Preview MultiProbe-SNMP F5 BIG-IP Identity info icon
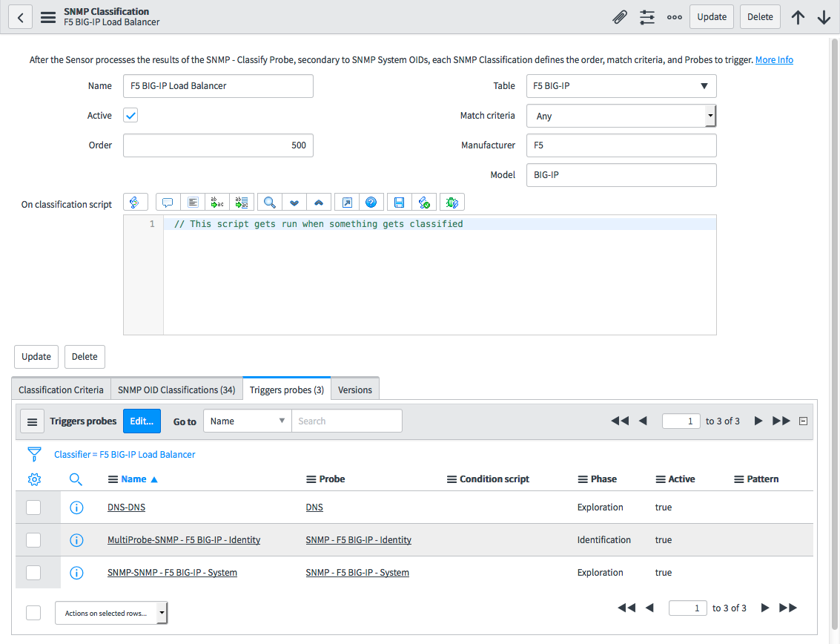This screenshot has height=644, width=840. 76,540
